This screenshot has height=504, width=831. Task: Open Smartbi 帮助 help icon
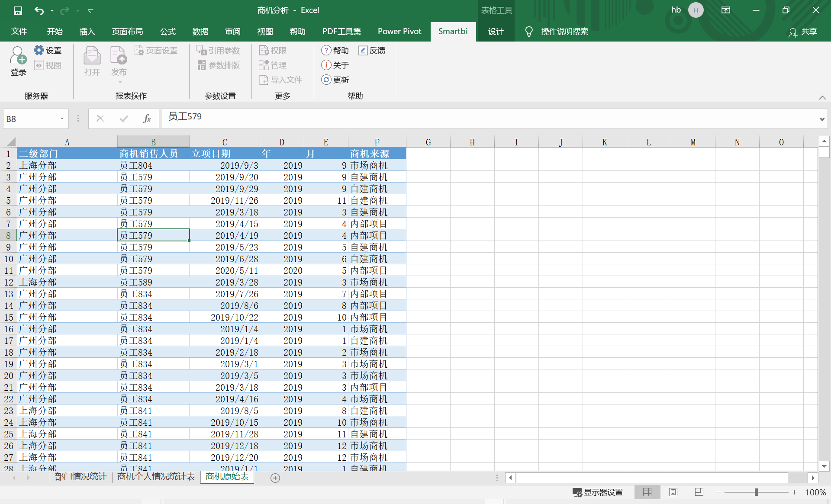335,50
